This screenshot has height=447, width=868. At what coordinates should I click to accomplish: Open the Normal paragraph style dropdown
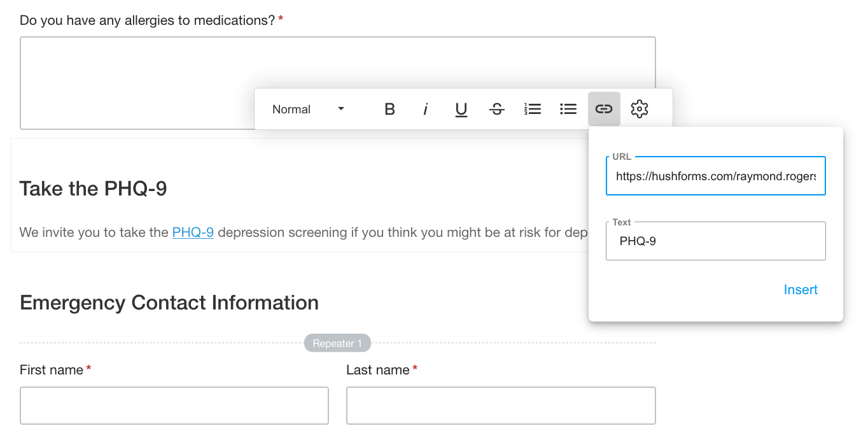tap(308, 109)
